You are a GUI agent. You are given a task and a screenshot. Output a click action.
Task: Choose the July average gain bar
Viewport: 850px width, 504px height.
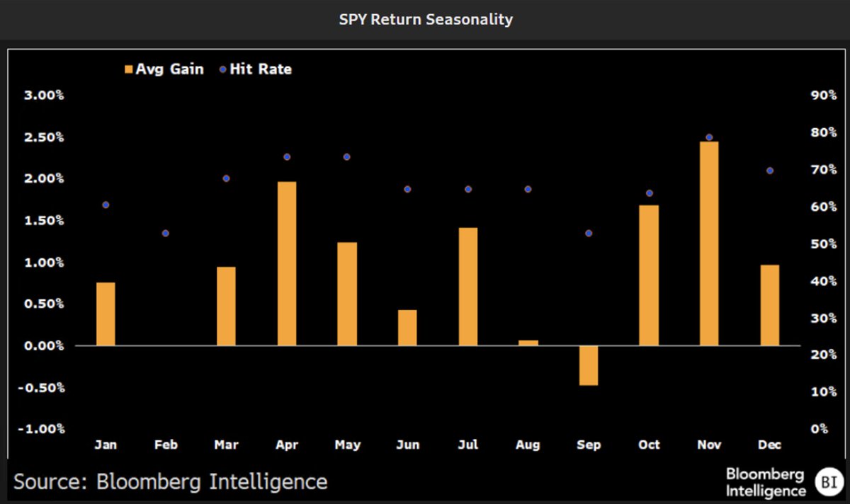(x=468, y=287)
